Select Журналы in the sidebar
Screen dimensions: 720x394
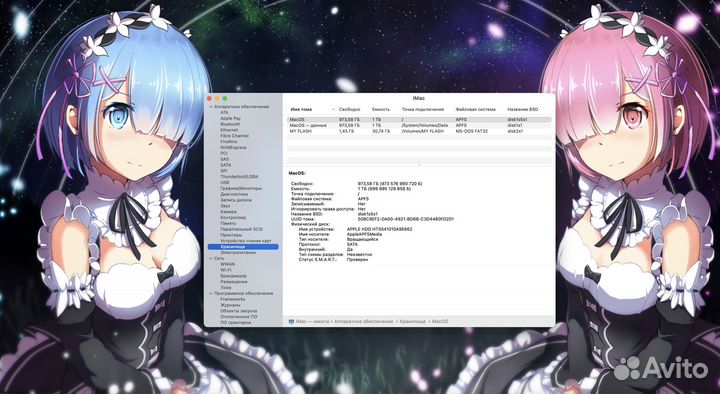coord(230,305)
